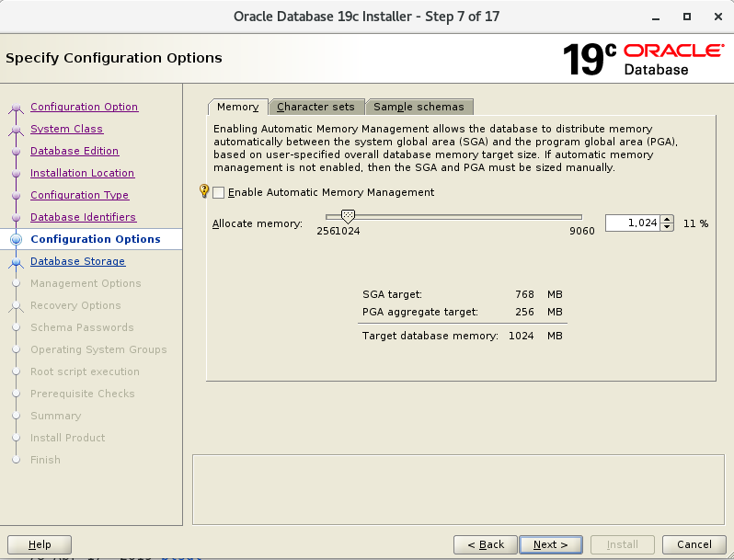Screen dimensions: 734x560
Task: Click the PGA aggregate target value 256
Action: pos(524,312)
